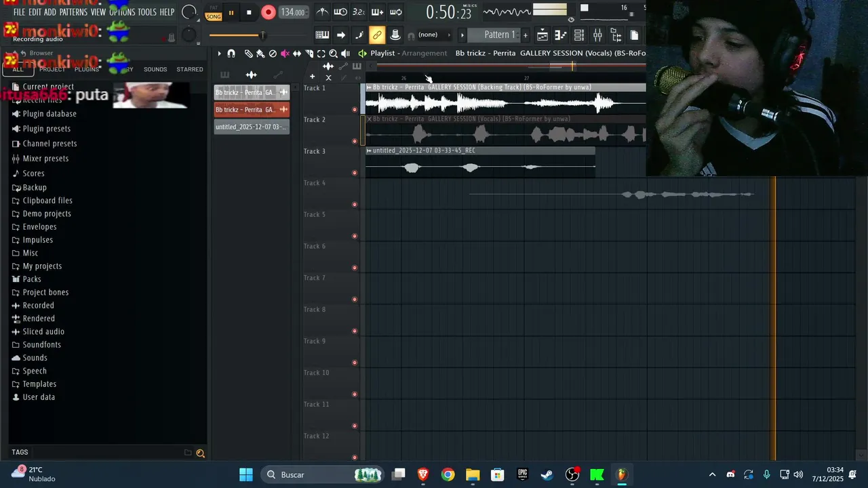Switch PAT/SONG playback mode
Screen dimensions: 868x488
[x=214, y=13]
